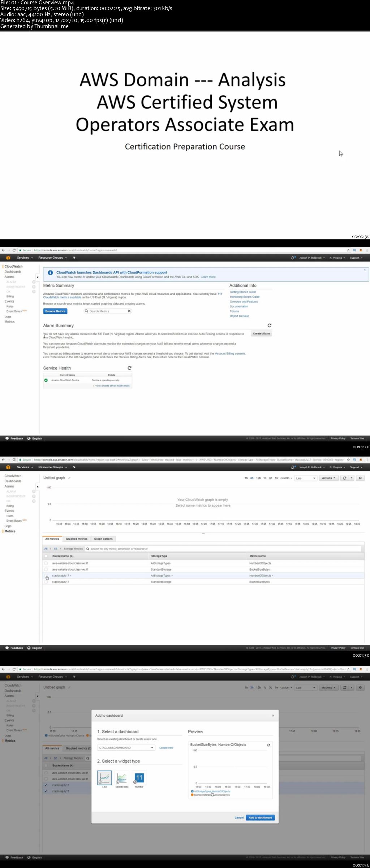Image resolution: width=370 pixels, height=868 pixels.
Task: Edit the Untitled graph name on empty graph page
Action: tap(69, 478)
